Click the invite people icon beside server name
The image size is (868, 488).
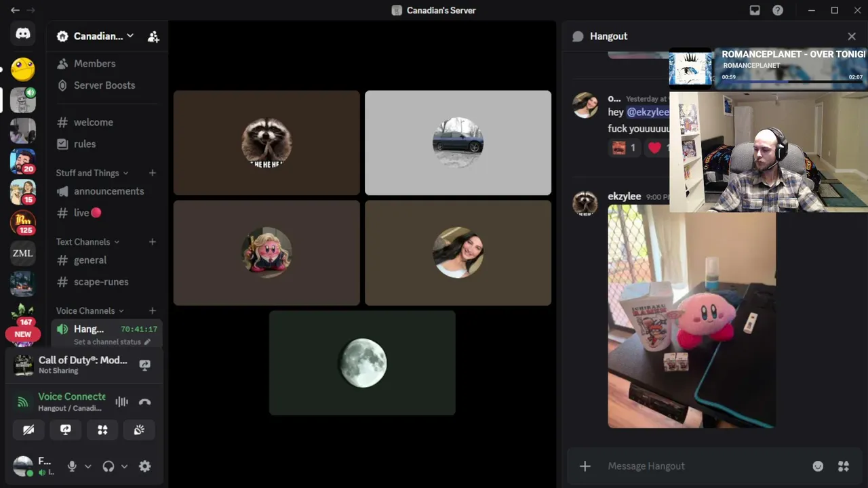click(153, 37)
